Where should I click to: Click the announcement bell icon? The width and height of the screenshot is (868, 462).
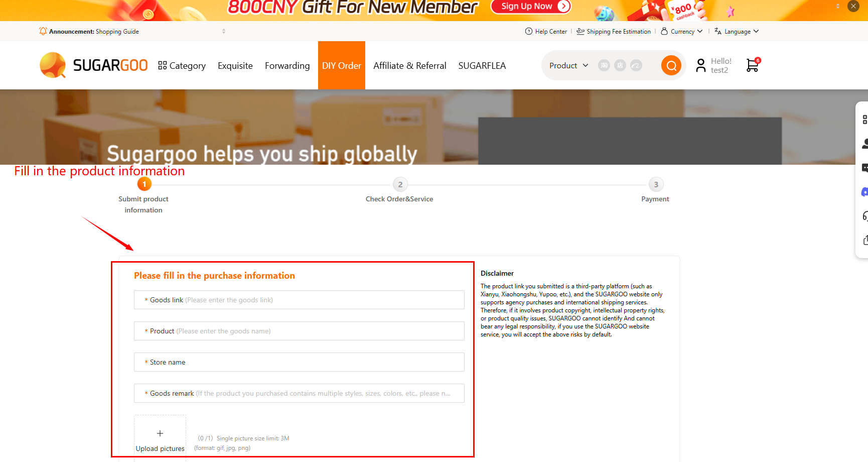(x=43, y=31)
